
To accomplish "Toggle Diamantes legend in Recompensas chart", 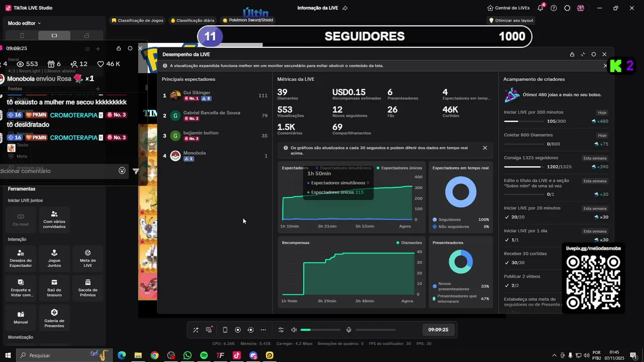I will click(410, 242).
